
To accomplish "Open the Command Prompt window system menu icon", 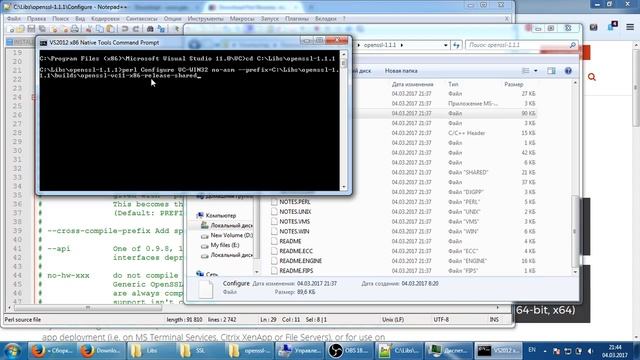I will point(44,42).
